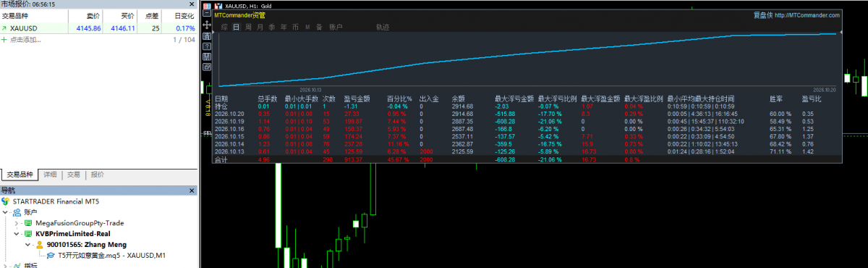Image resolution: width=868 pixels, height=268 pixels.
Task: Switch to the 报价 tab
Action: (97, 175)
